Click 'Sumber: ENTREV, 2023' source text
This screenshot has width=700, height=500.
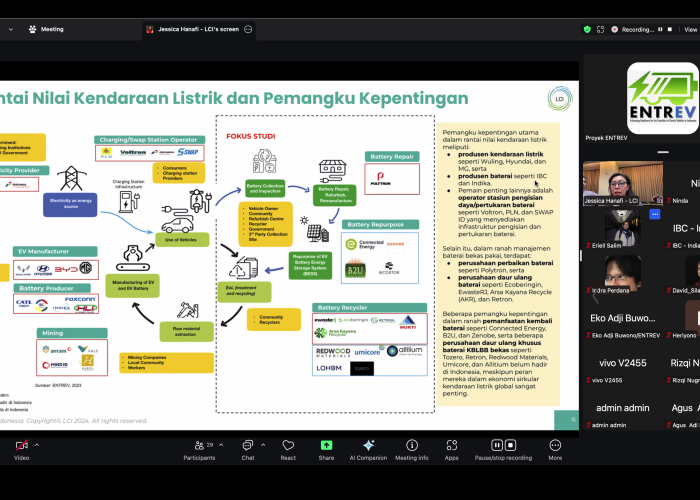(58, 385)
